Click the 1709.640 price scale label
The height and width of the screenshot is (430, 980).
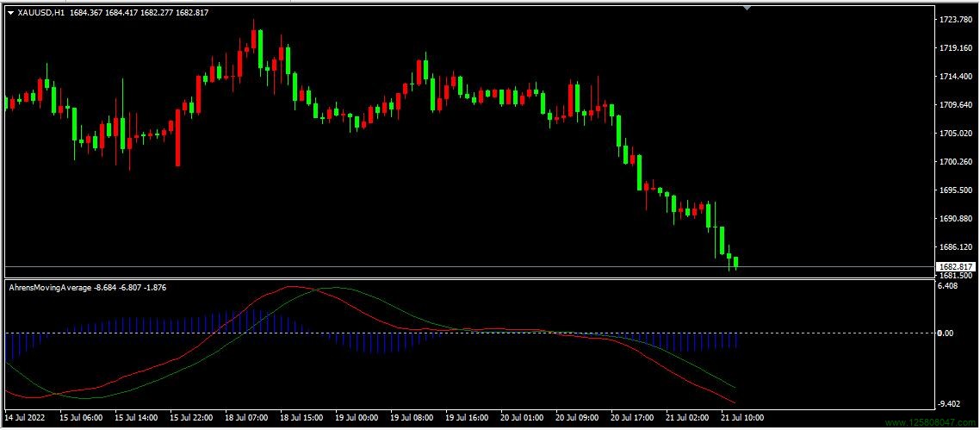click(956, 105)
